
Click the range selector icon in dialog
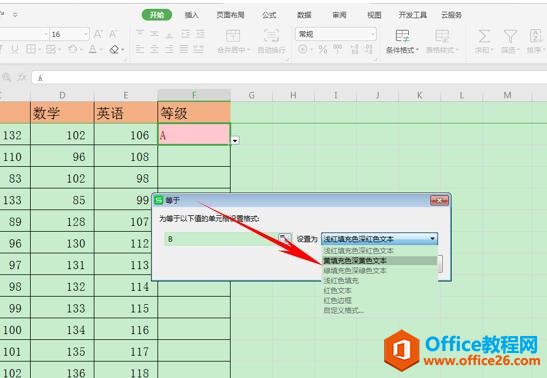[x=284, y=239]
